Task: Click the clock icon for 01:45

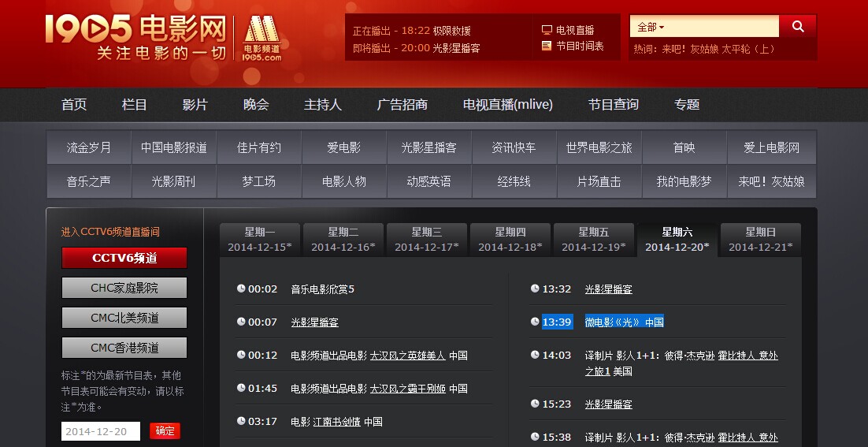Action: pyautogui.click(x=241, y=388)
